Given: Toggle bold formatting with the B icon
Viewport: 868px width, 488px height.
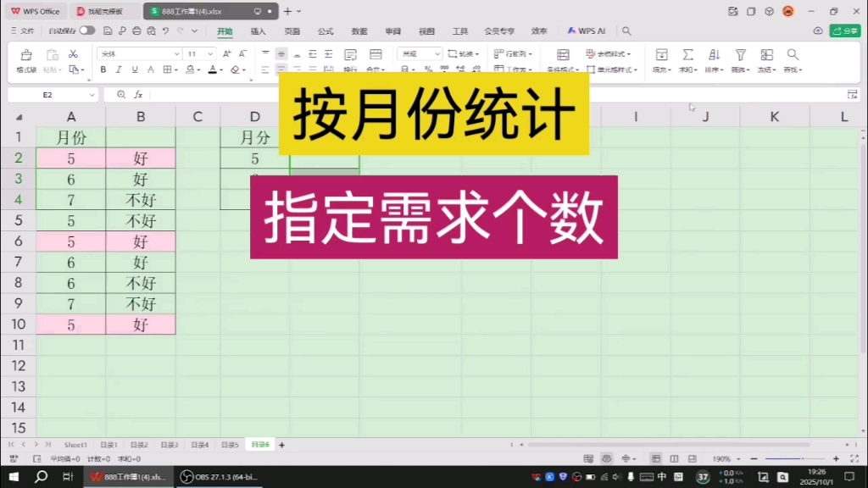Looking at the screenshot, I should 103,69.
